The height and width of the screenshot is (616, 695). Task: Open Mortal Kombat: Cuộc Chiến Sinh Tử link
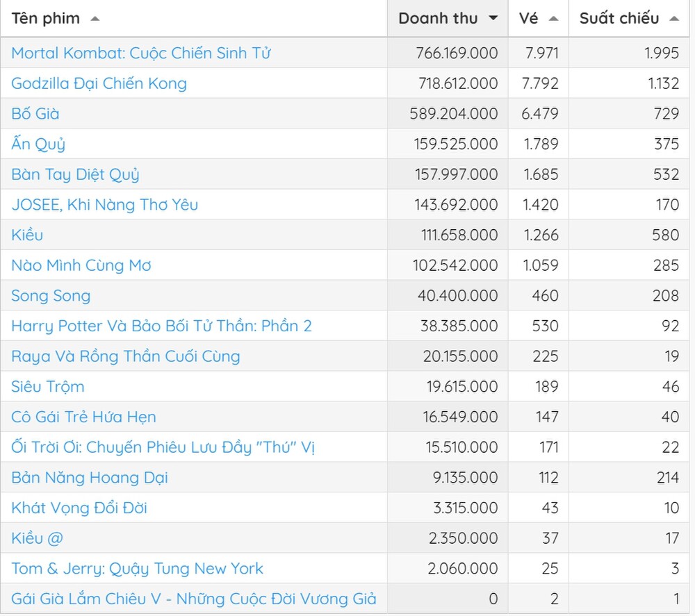(140, 53)
